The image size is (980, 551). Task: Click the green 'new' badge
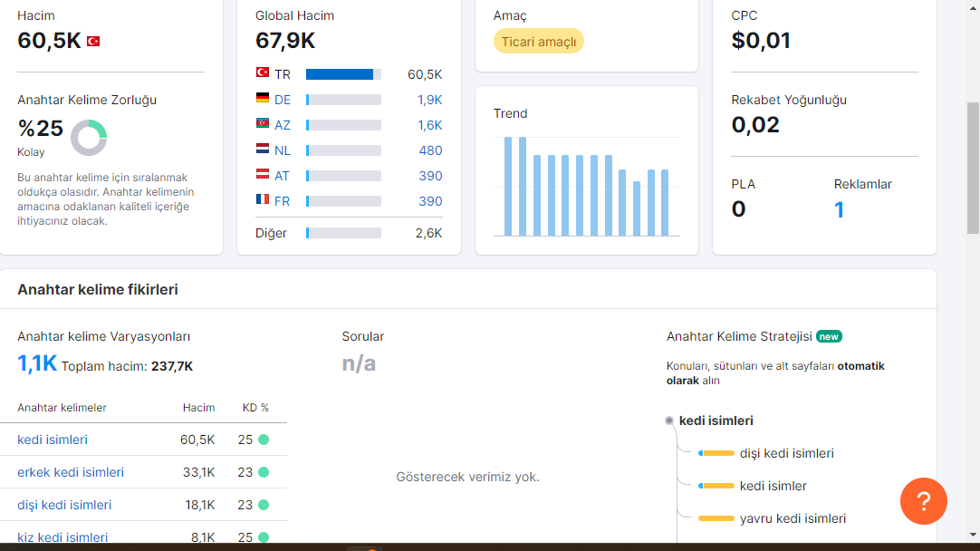click(829, 336)
